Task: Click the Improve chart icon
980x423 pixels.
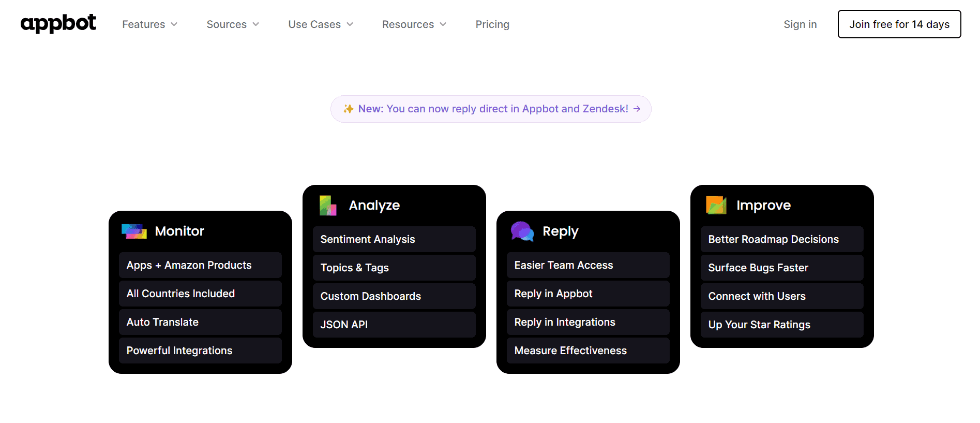Action: [716, 205]
